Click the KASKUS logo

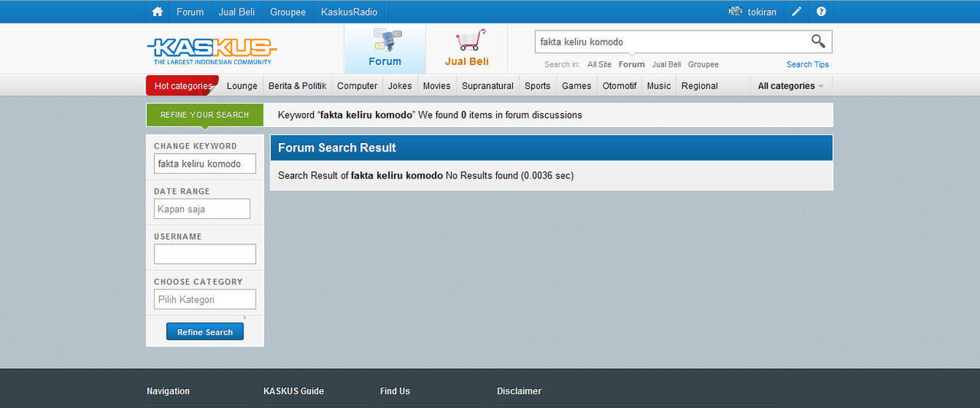pos(211,51)
